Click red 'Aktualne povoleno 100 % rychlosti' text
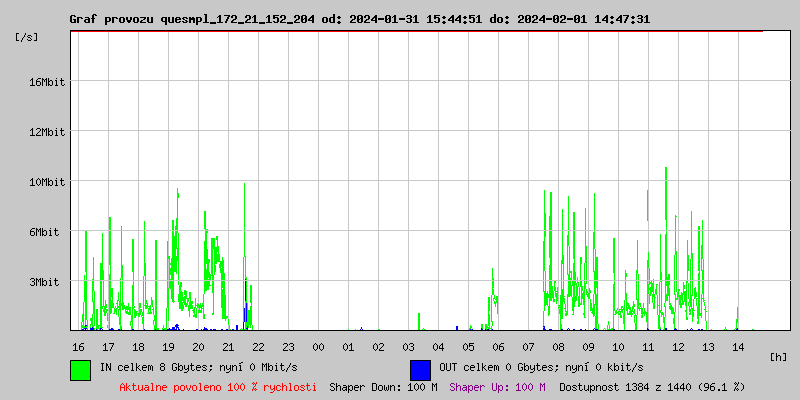The image size is (800, 400). click(x=218, y=386)
